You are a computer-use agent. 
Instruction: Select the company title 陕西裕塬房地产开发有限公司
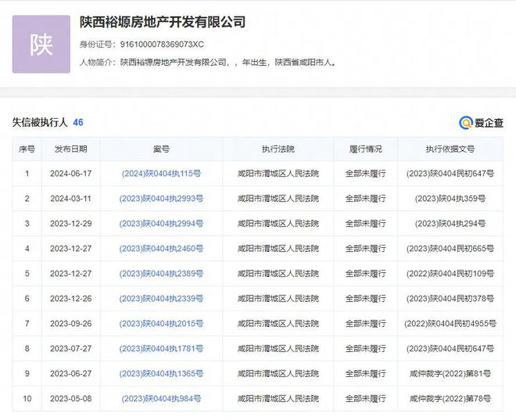[x=163, y=22]
